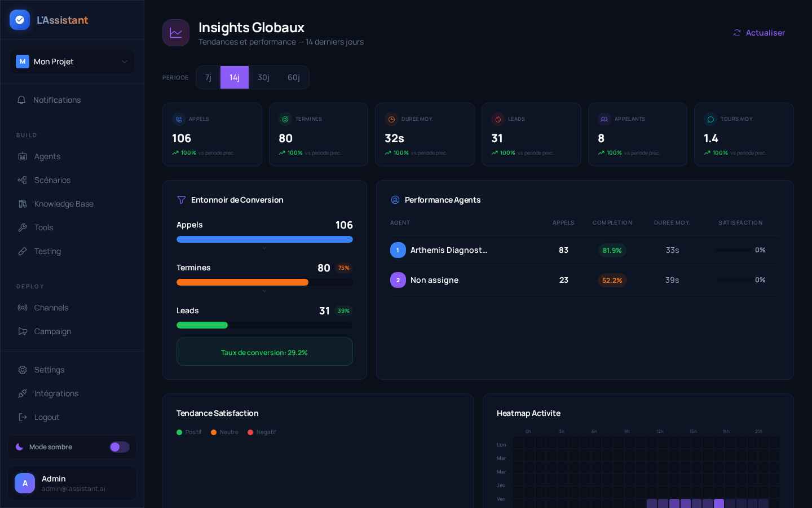Open the Campaign section
The image size is (812, 508).
(23, 331)
